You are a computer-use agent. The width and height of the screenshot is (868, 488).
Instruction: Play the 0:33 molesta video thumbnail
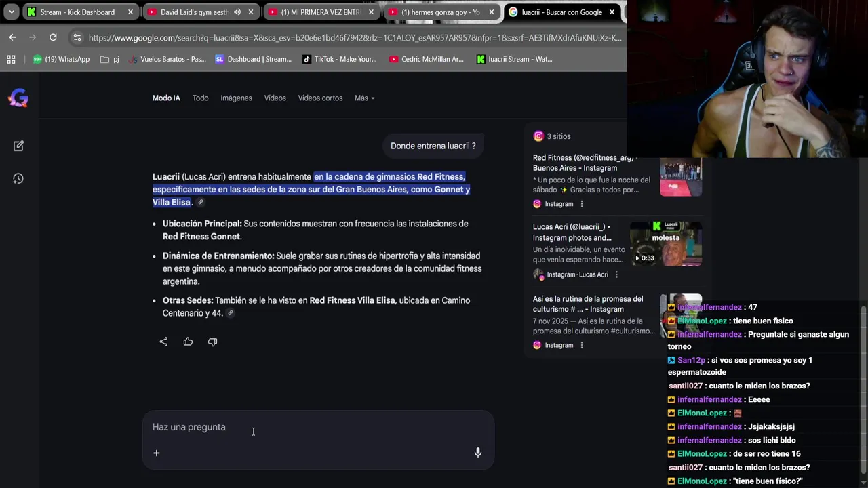pyautogui.click(x=666, y=243)
